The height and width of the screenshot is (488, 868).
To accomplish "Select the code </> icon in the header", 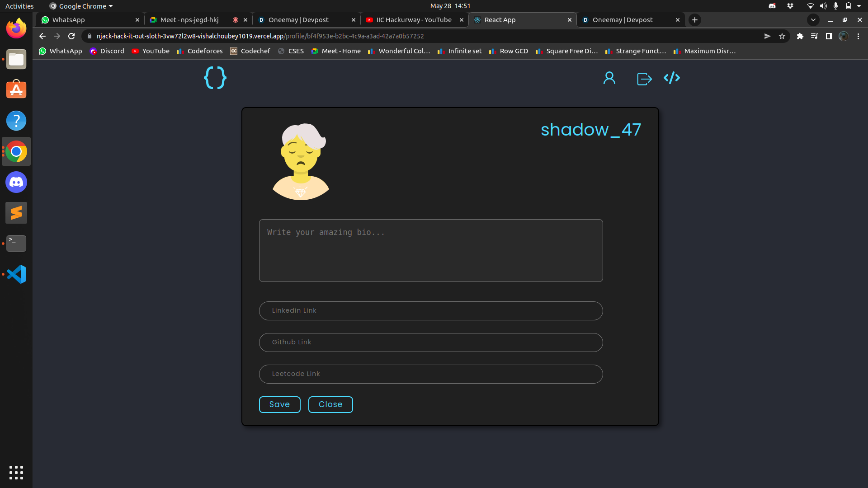I will 672,78.
